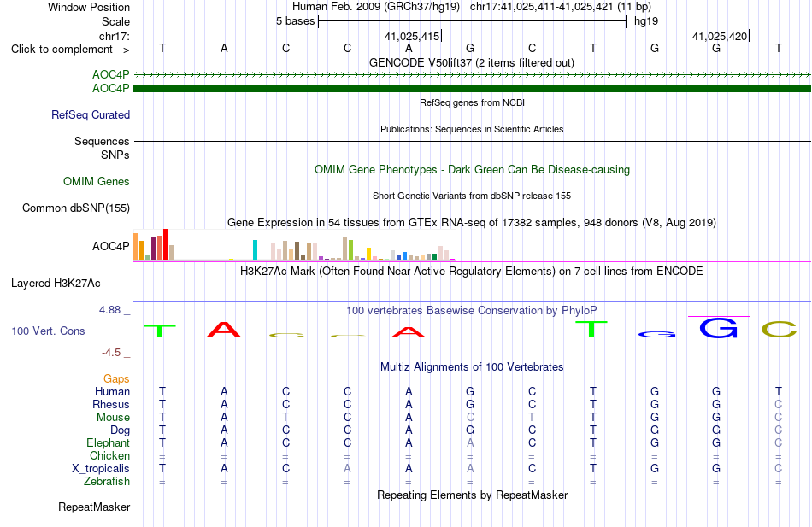Click the Sequences track label
This screenshot has width=812, height=527.
[102, 141]
